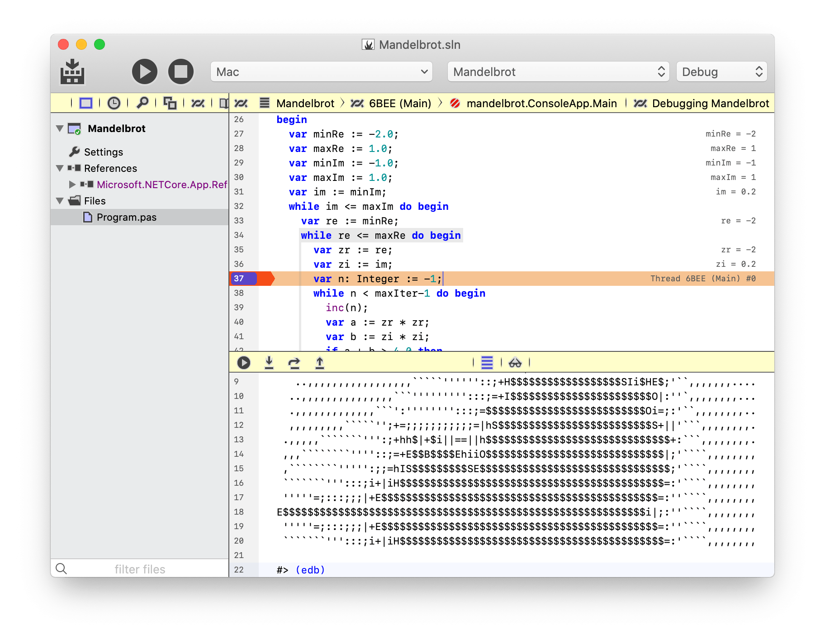This screenshot has width=825, height=644.
Task: Collapse the References folder
Action: pyautogui.click(x=60, y=168)
